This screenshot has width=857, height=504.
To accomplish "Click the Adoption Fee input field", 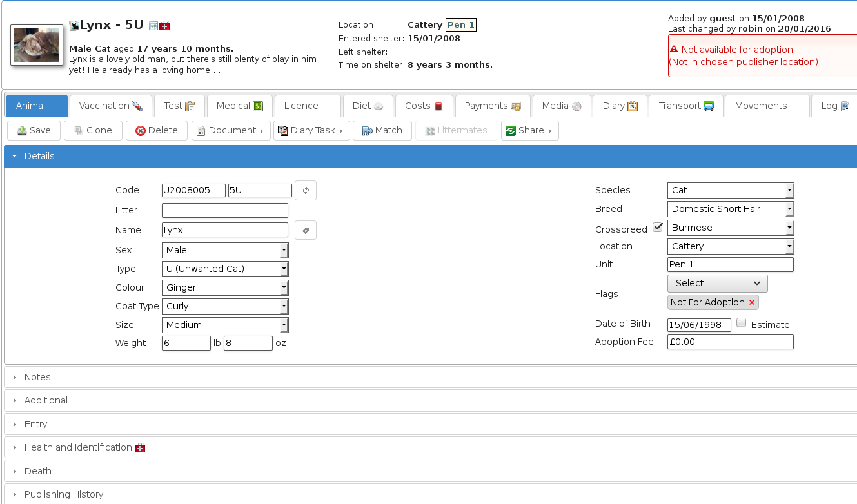I will tap(730, 342).
